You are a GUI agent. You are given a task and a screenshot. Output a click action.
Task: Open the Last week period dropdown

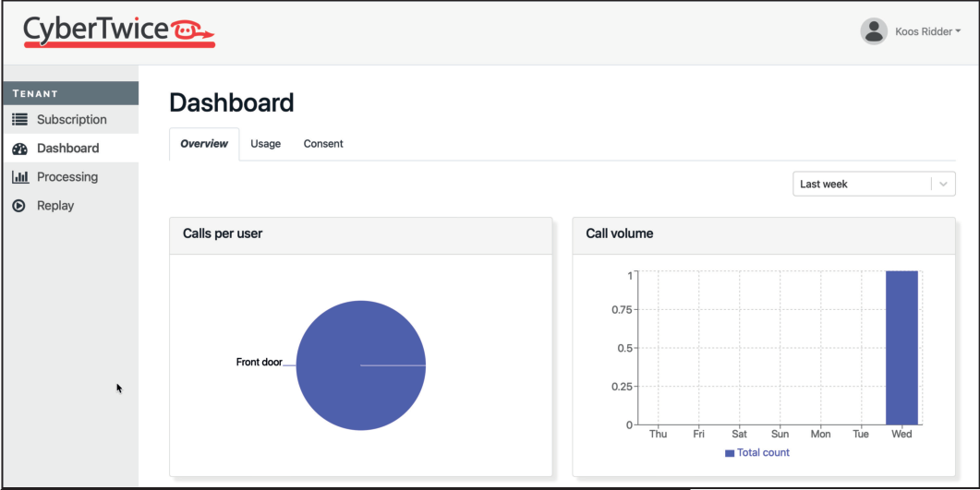pyautogui.click(x=874, y=185)
